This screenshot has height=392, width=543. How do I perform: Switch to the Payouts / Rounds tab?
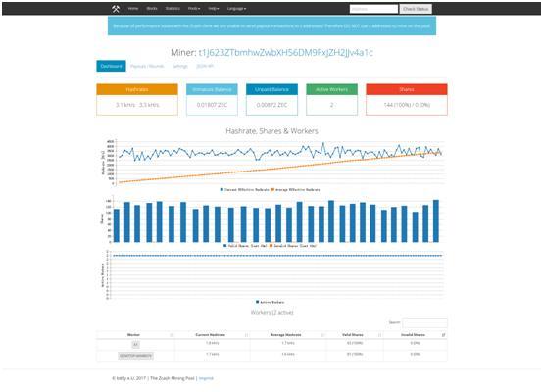[x=147, y=66]
